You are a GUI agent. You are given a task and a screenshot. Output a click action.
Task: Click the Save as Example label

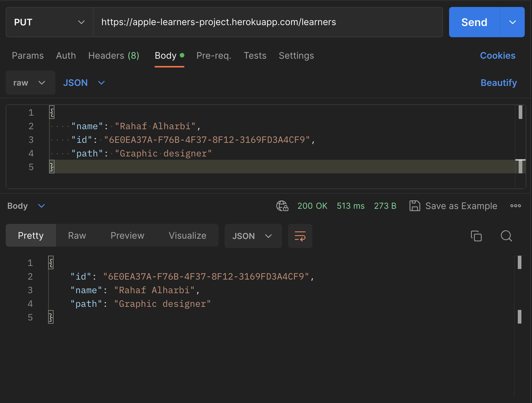(x=461, y=206)
